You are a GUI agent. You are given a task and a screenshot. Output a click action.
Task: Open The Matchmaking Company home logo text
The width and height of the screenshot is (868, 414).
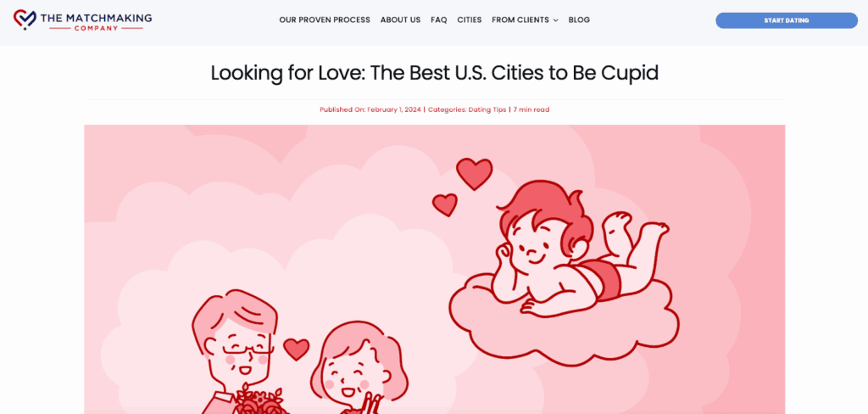coord(96,21)
